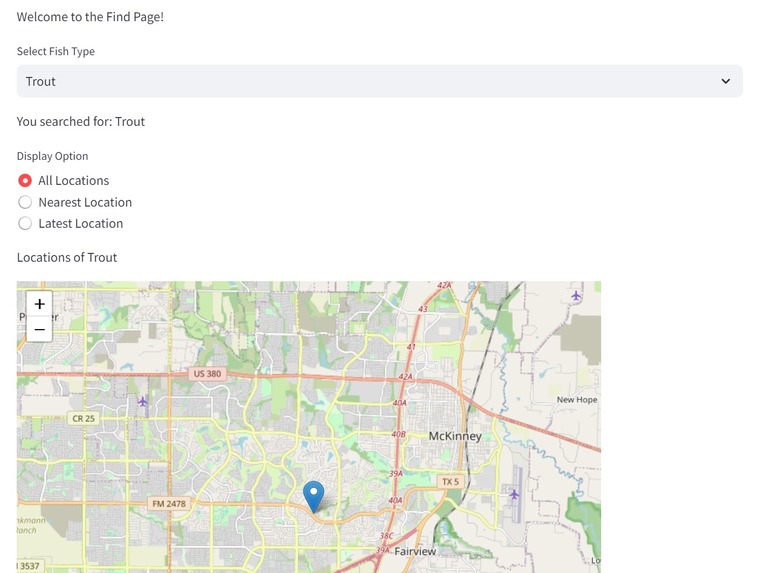This screenshot has width=757, height=573.
Task: Click the airport icon east of TX 5
Action: (x=514, y=494)
